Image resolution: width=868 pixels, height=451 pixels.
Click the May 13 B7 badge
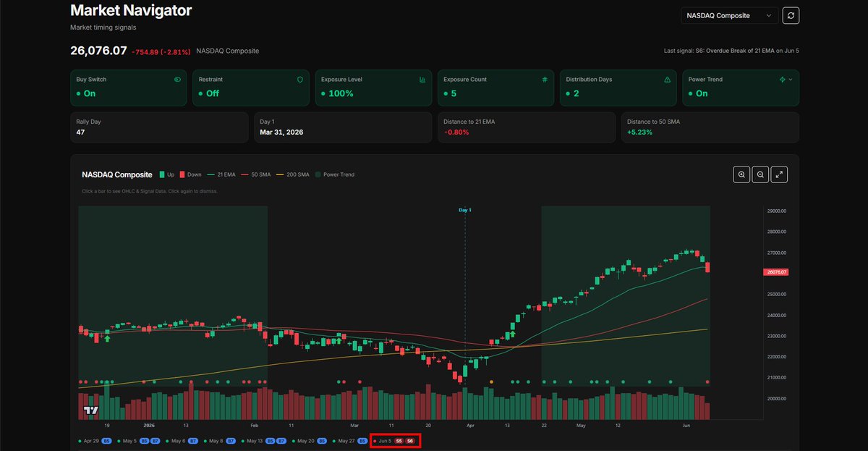(281, 441)
